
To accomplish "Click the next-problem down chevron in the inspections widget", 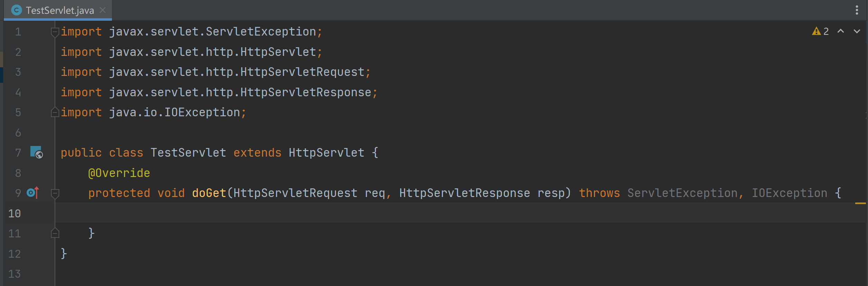I will [x=856, y=31].
